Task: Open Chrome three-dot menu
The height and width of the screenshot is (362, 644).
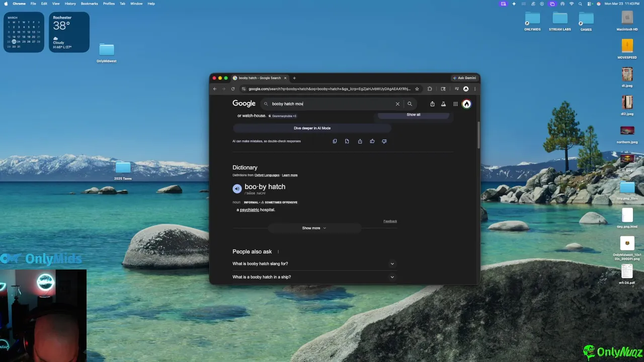Action: point(474,89)
